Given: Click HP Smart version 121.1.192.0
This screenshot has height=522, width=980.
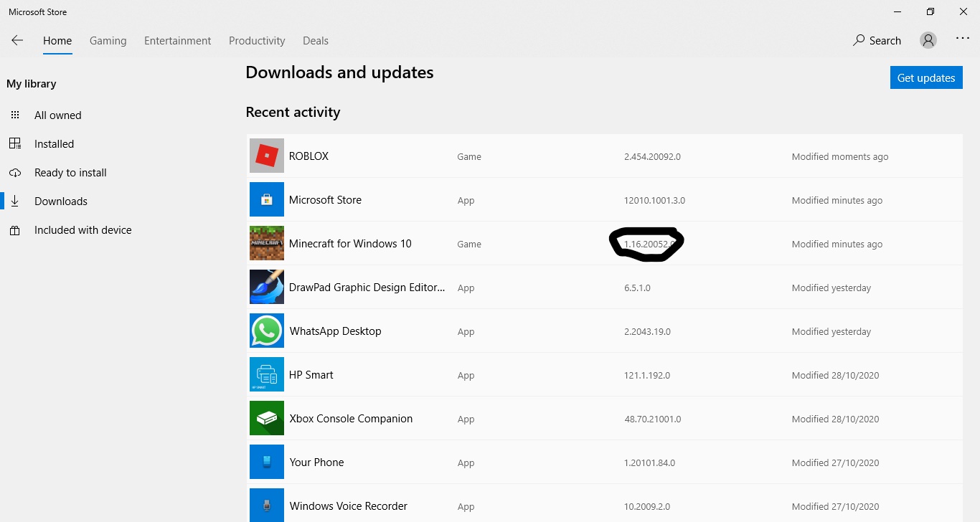Looking at the screenshot, I should click(x=647, y=375).
